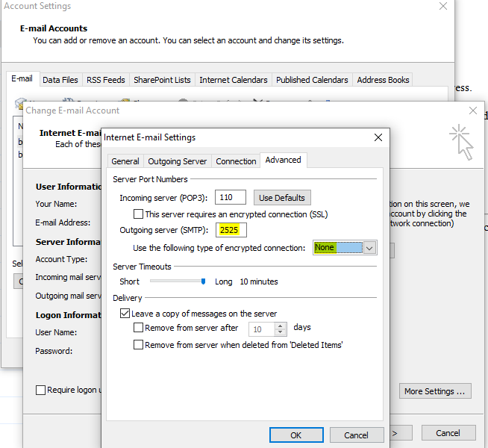Toggle Remove from server after days checkbox
Image resolution: width=488 pixels, height=448 pixels.
(x=138, y=328)
